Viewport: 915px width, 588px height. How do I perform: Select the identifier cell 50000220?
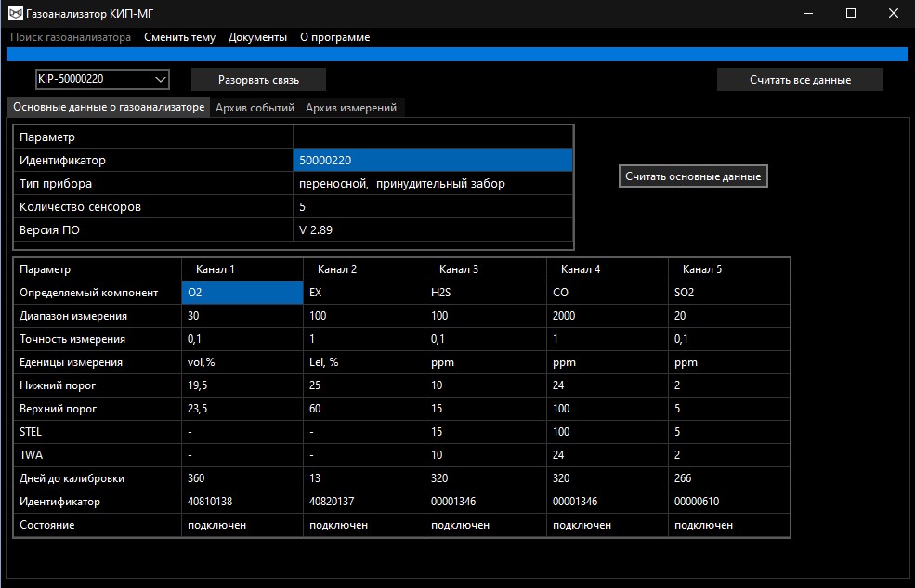[432, 161]
